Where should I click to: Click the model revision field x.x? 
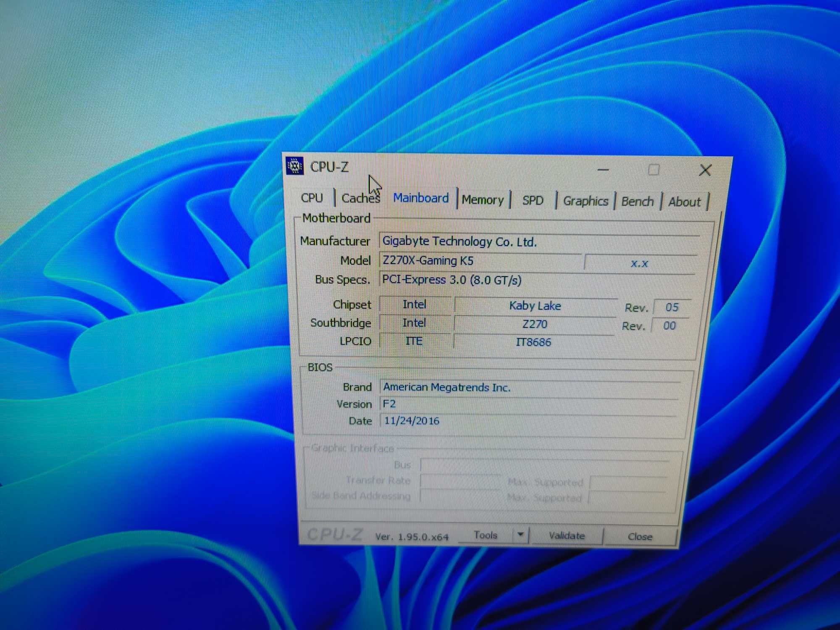point(640,263)
